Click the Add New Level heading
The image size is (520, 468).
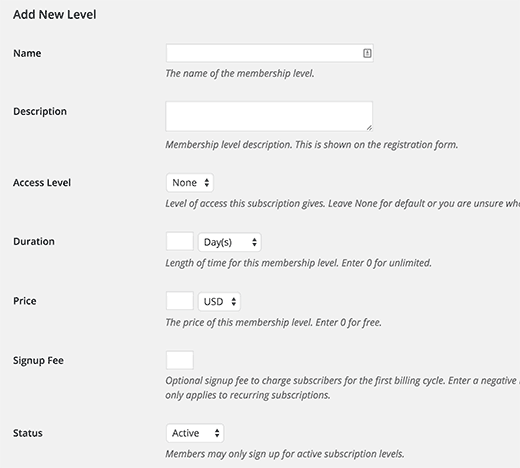(55, 15)
